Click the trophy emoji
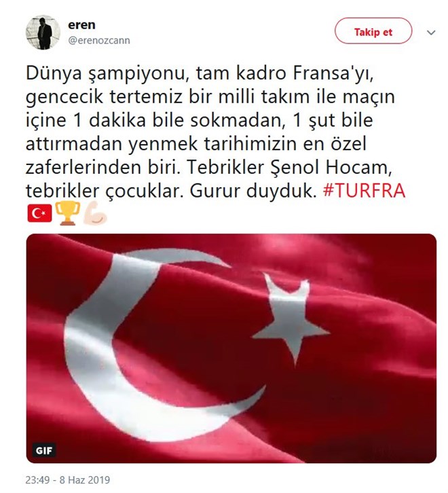Viewport: 448px width, 493px height. pos(68,213)
